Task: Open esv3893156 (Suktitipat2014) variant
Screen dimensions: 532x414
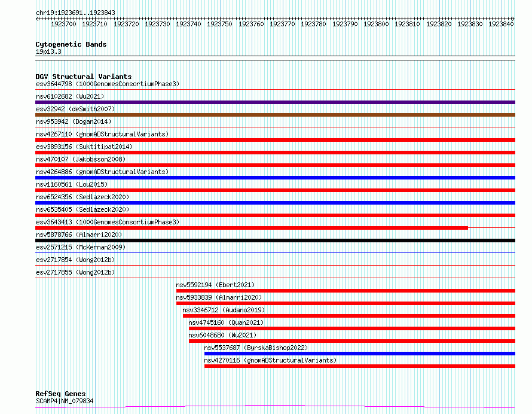Action: click(x=84, y=147)
